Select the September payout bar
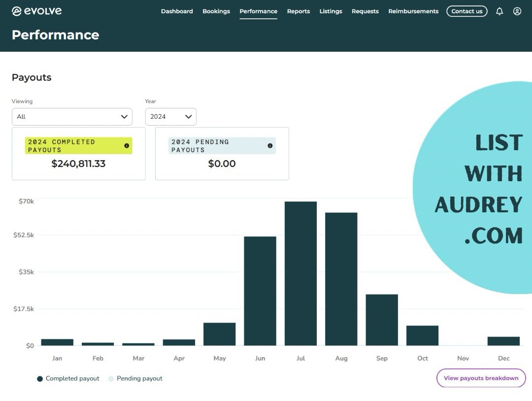The image size is (532, 401). [382, 320]
